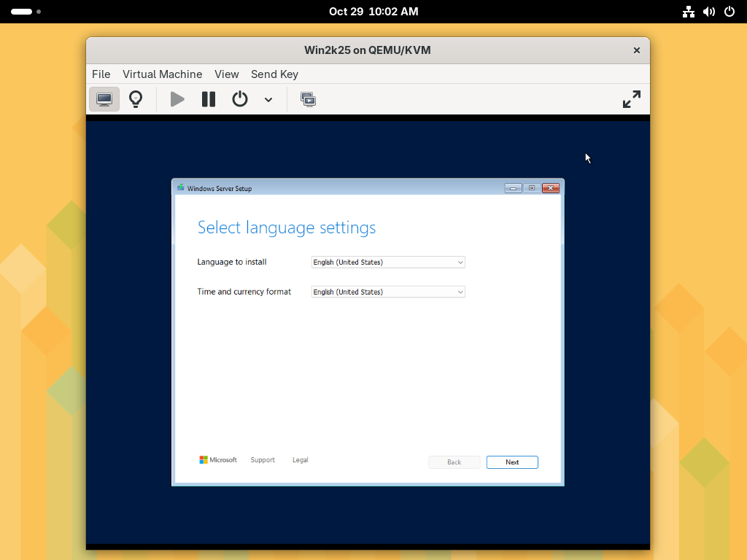The height and width of the screenshot is (560, 747).
Task: Expand Time and currency format dropdown
Action: pos(387,292)
